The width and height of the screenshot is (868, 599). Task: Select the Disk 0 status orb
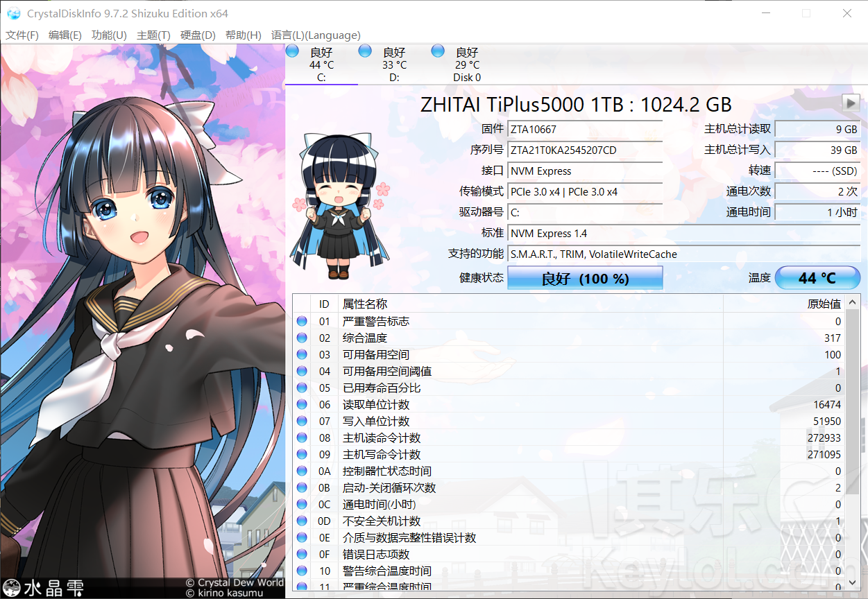(438, 51)
